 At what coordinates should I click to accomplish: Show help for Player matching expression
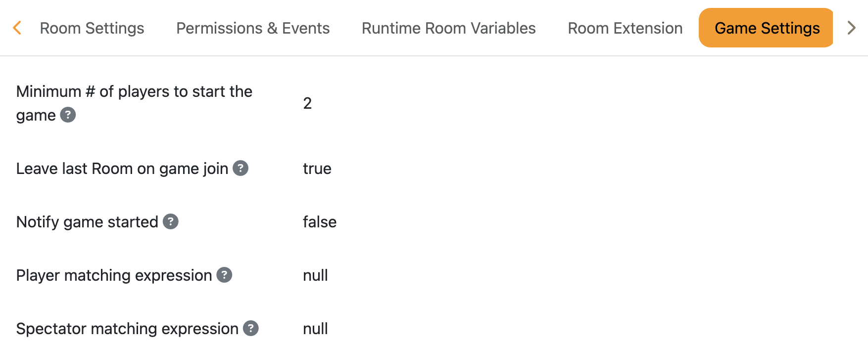pyautogui.click(x=224, y=275)
